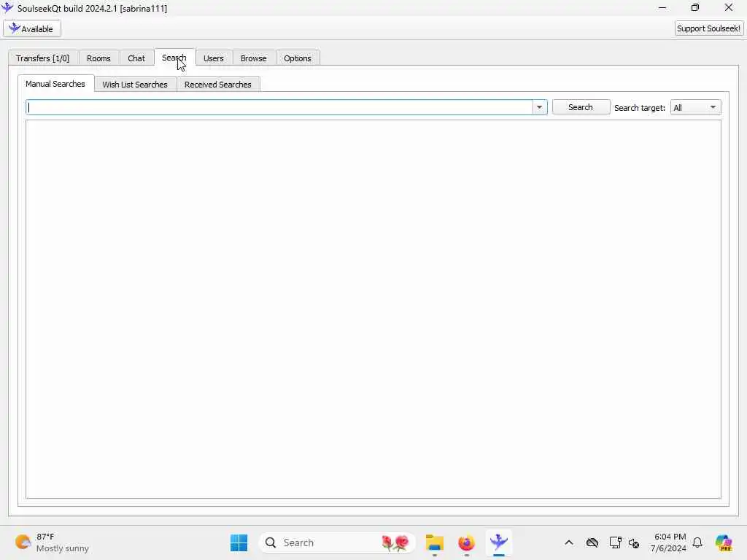Focus the manual search query field
This screenshot has width=747, height=560.
click(279, 107)
